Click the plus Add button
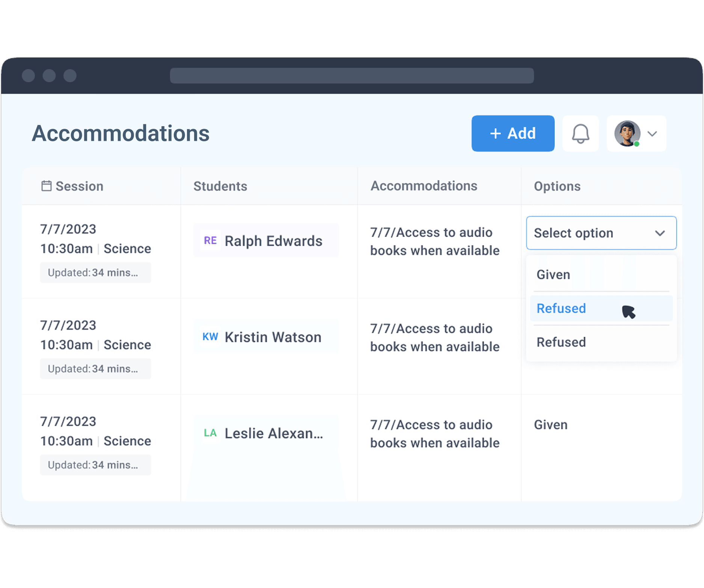Viewport: 704px width, 588px height. pyautogui.click(x=513, y=134)
